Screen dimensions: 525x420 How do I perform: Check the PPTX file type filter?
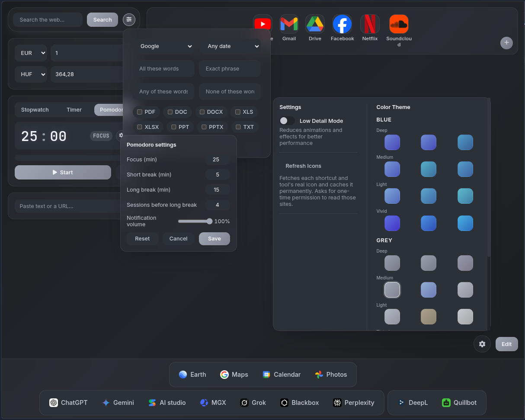tap(204, 127)
